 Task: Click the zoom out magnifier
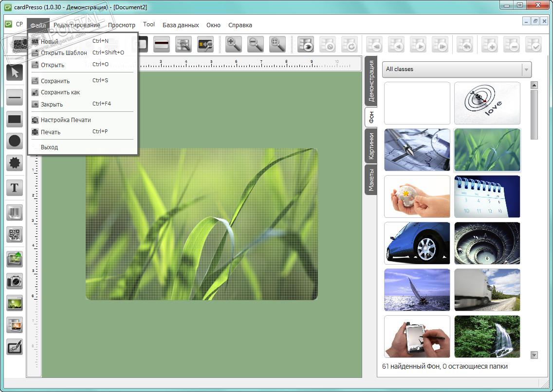[256, 44]
